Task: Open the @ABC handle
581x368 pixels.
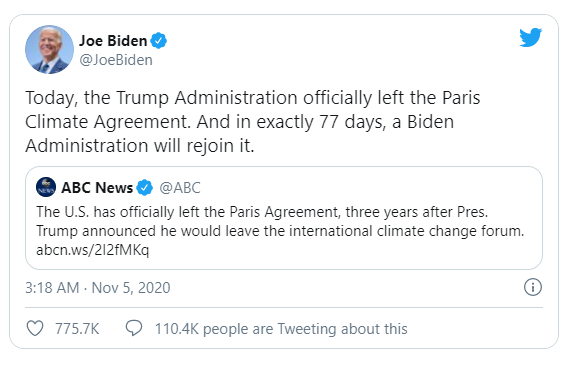Action: [180, 188]
